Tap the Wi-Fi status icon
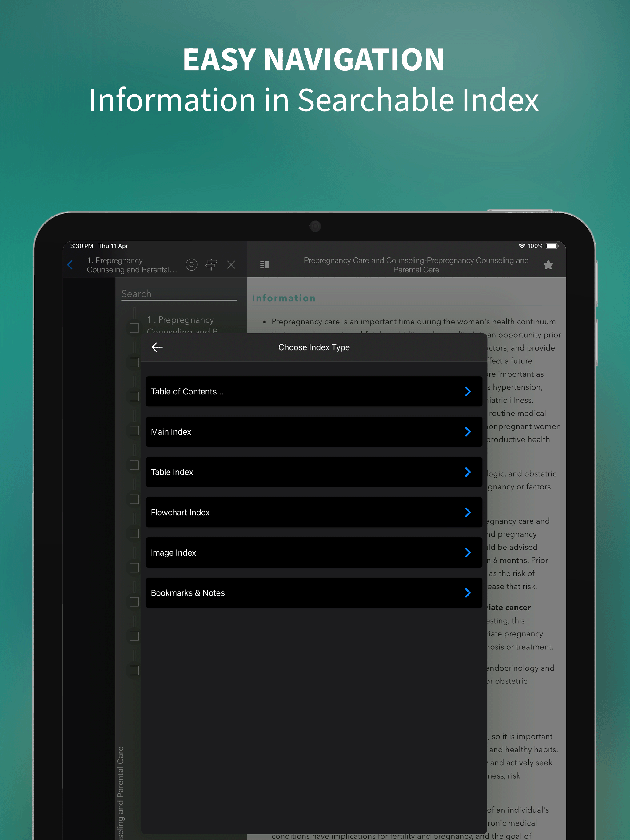 point(522,246)
